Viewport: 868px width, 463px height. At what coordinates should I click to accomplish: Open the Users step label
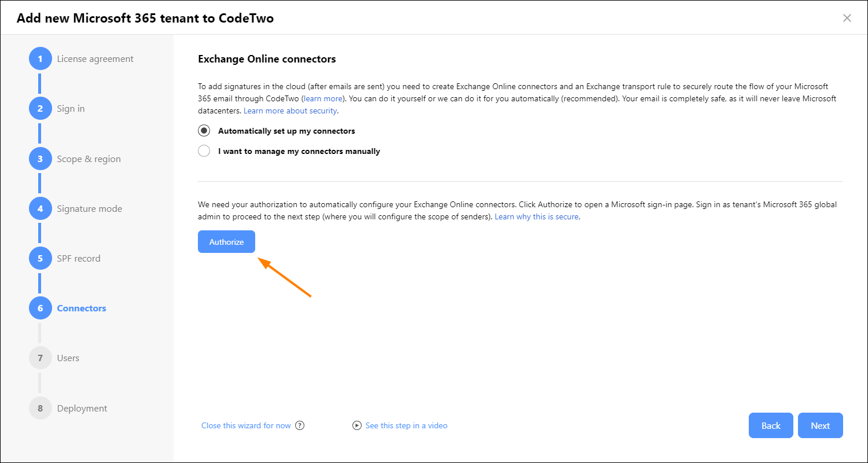[68, 358]
